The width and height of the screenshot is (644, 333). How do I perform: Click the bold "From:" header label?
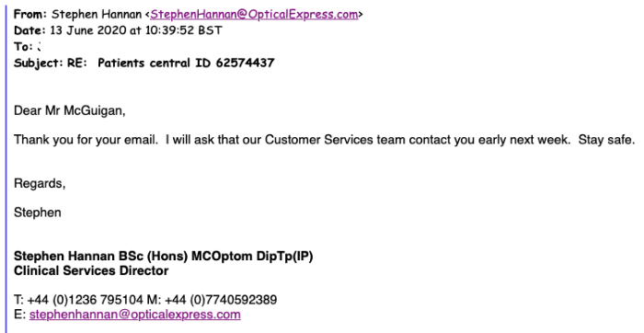pos(30,15)
